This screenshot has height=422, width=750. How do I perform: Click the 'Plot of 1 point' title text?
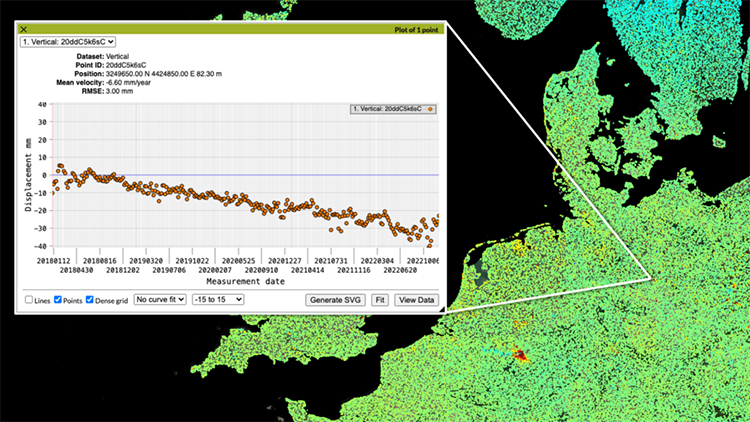tap(416, 30)
